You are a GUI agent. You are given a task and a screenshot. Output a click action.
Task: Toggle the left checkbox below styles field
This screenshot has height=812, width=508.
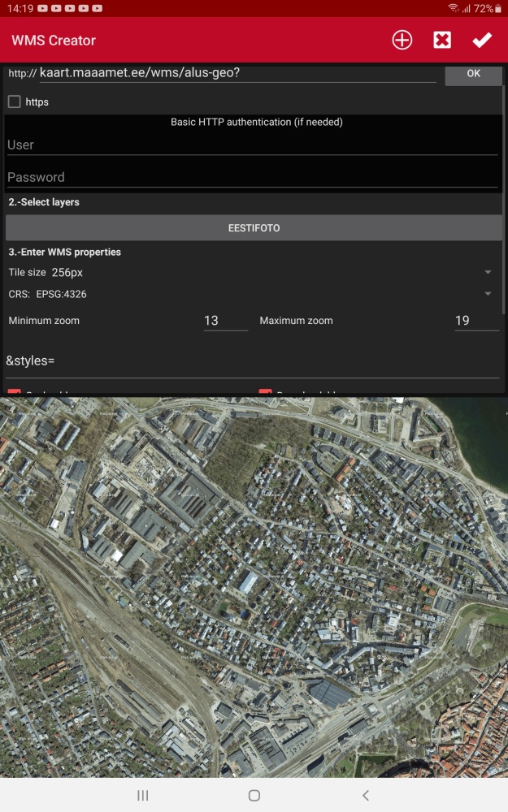pyautogui.click(x=15, y=394)
